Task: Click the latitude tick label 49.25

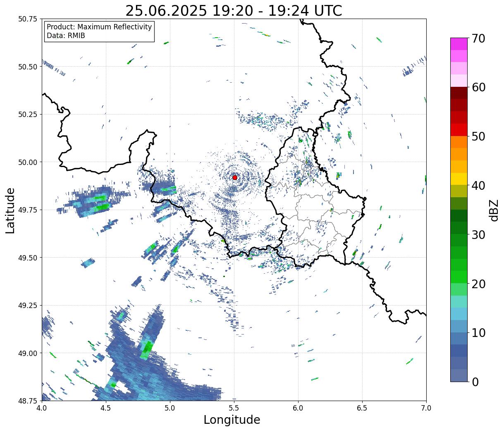Action: tap(28, 306)
